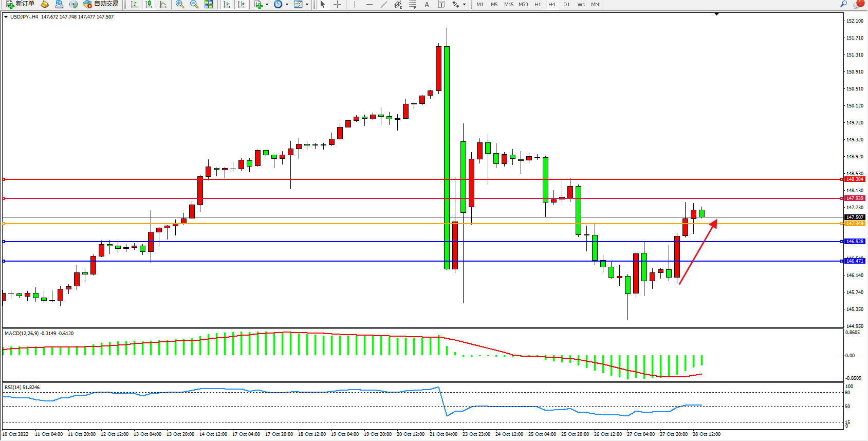
Task: Switch to the M15 timeframe
Action: point(509,4)
